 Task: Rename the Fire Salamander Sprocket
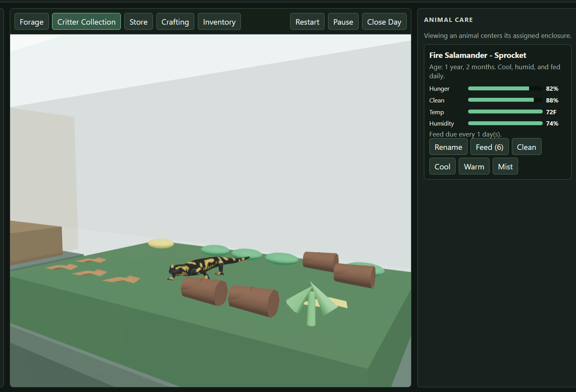tap(449, 147)
